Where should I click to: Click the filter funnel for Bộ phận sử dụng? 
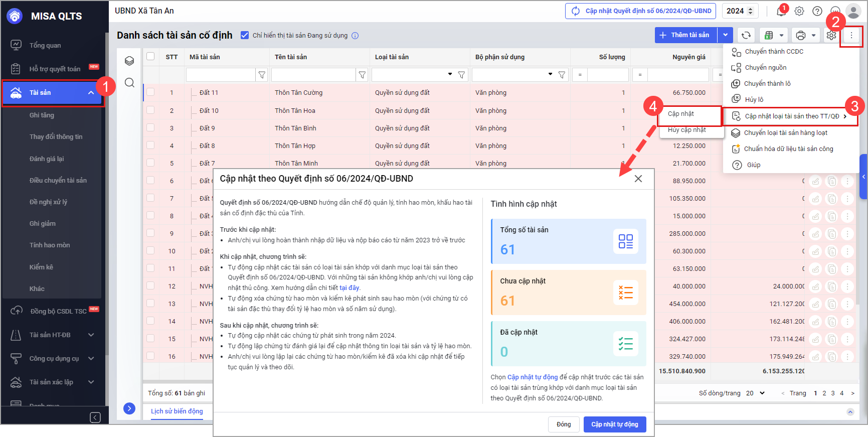(562, 75)
